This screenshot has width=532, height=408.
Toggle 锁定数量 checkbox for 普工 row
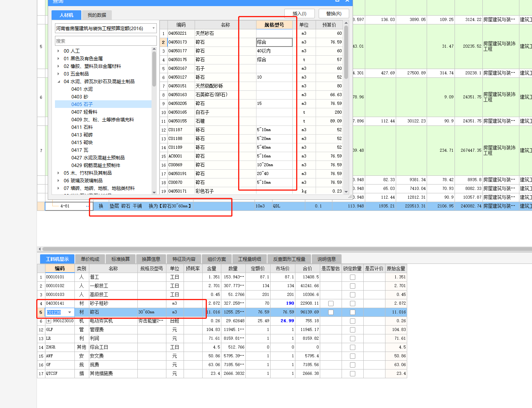click(x=353, y=277)
